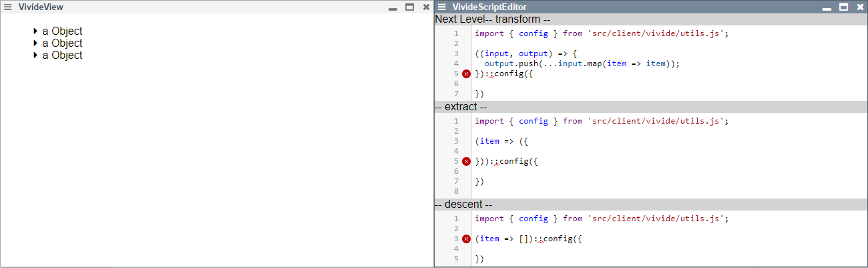Select the '-- extract --' section header
This screenshot has width=868, height=268.
tap(461, 107)
